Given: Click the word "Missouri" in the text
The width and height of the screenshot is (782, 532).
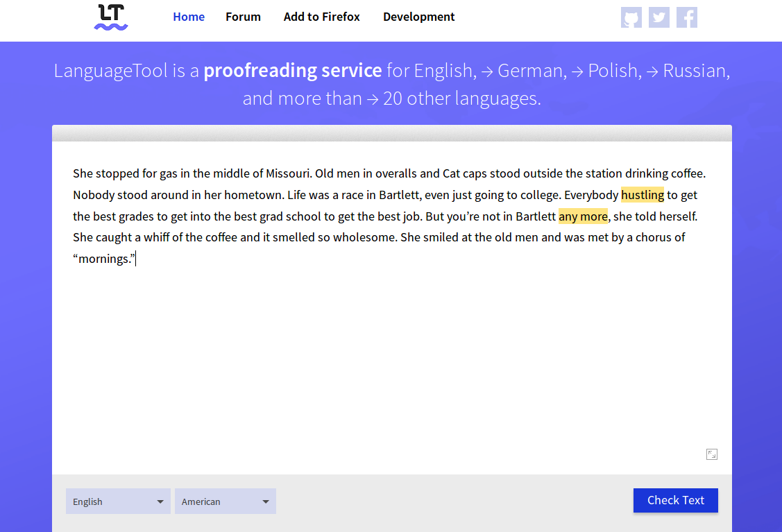Looking at the screenshot, I should coord(288,173).
